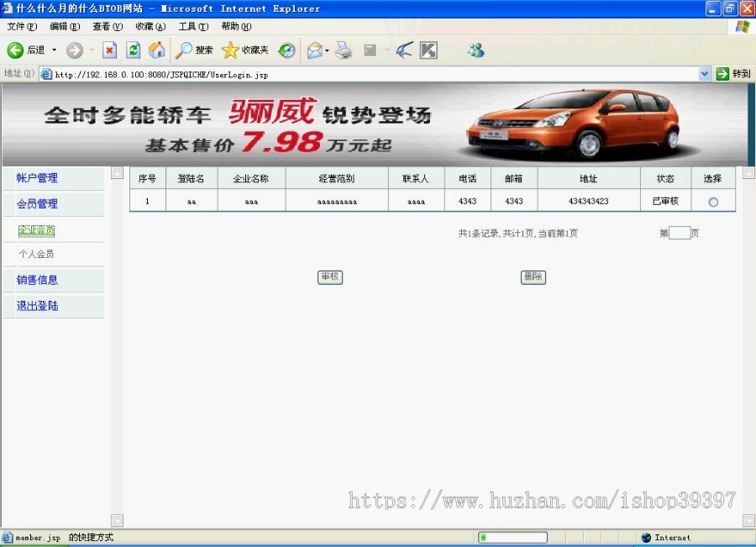
Task: Go to Home page icon
Action: (157, 50)
